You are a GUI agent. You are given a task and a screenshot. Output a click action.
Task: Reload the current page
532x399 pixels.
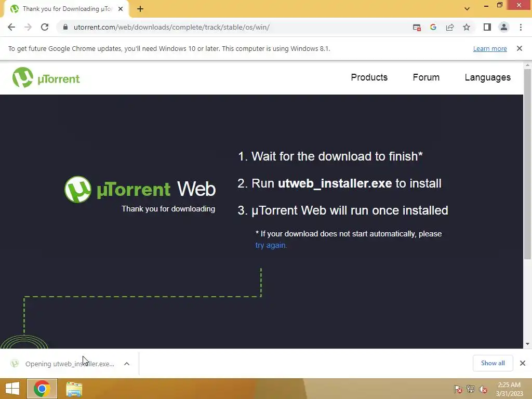point(45,27)
